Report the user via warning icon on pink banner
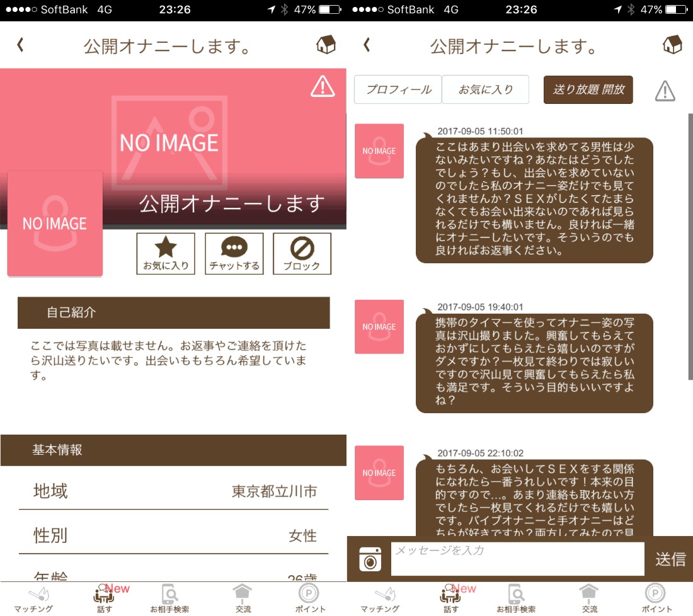Screen dimensions: 693x616 pyautogui.click(x=323, y=86)
